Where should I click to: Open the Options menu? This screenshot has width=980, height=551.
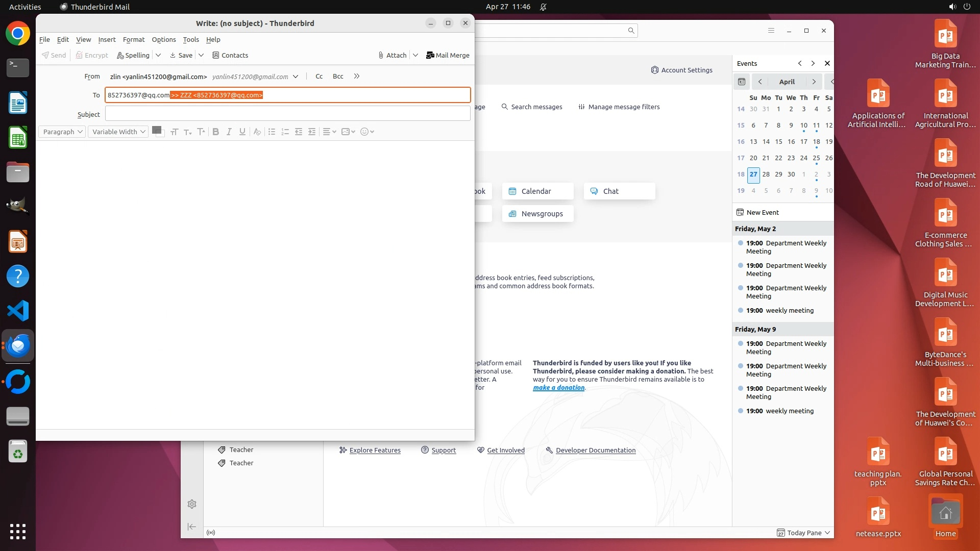coord(163,39)
